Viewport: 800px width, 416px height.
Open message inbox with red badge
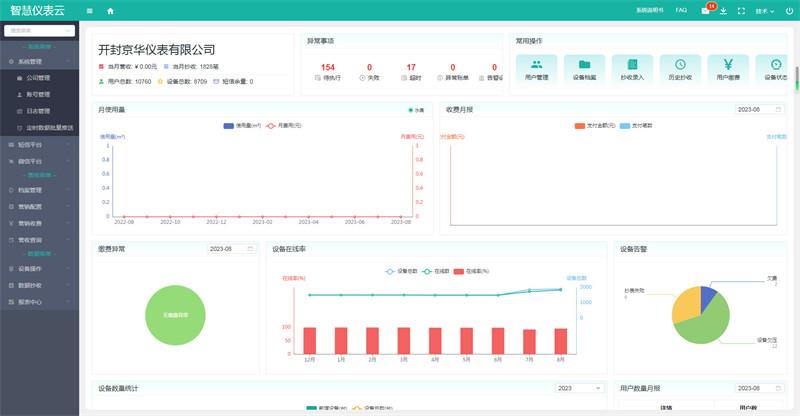(x=707, y=11)
